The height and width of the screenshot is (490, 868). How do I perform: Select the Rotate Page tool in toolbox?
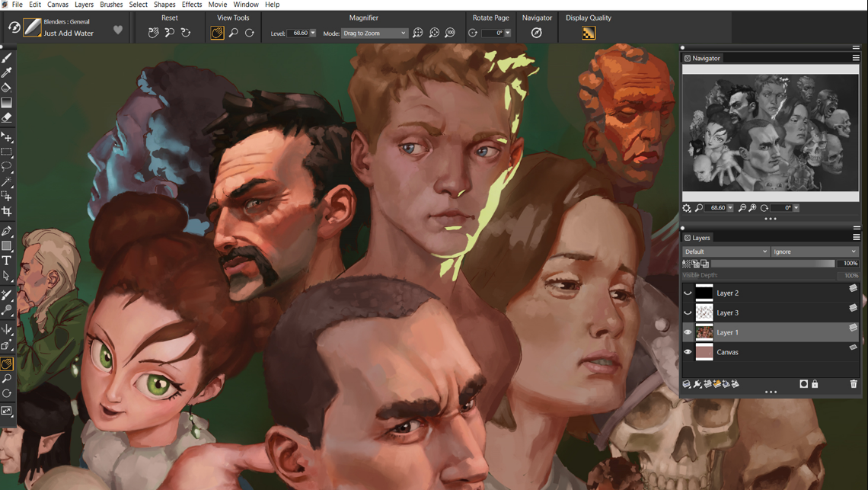[7, 393]
